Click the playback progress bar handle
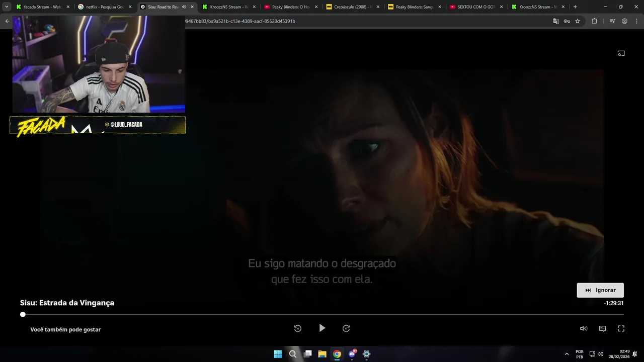 coord(23,314)
